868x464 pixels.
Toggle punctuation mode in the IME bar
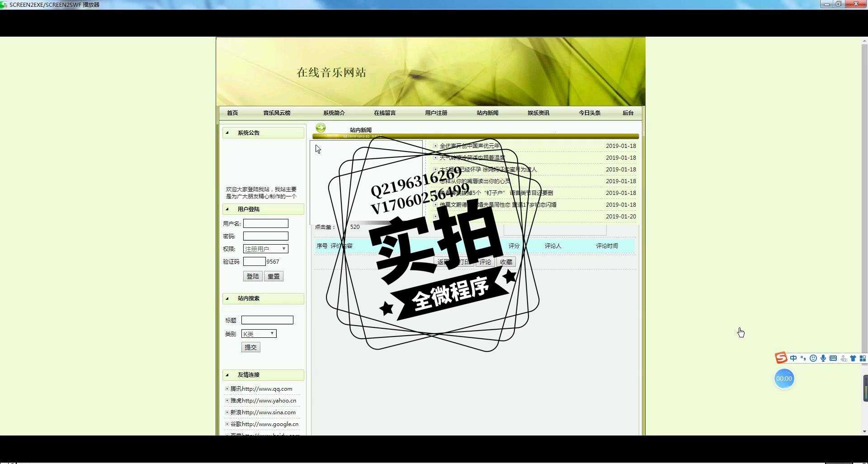803,358
